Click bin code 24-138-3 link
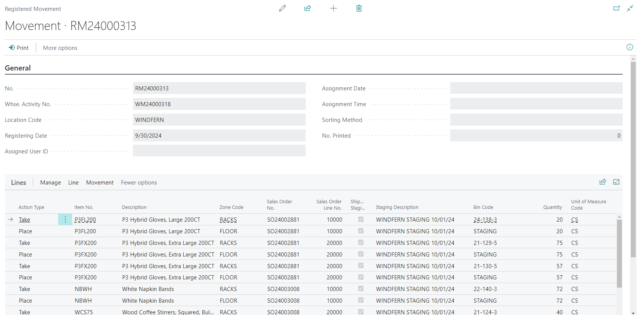Viewport: 644px width, 315px height. pos(485,220)
